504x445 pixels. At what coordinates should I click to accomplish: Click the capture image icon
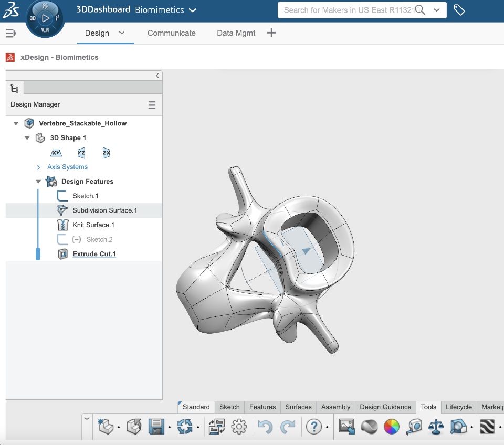pyautogui.click(x=347, y=427)
